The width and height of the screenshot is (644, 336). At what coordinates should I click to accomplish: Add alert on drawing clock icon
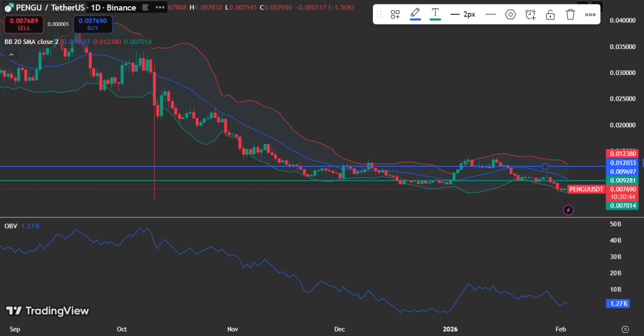point(530,15)
